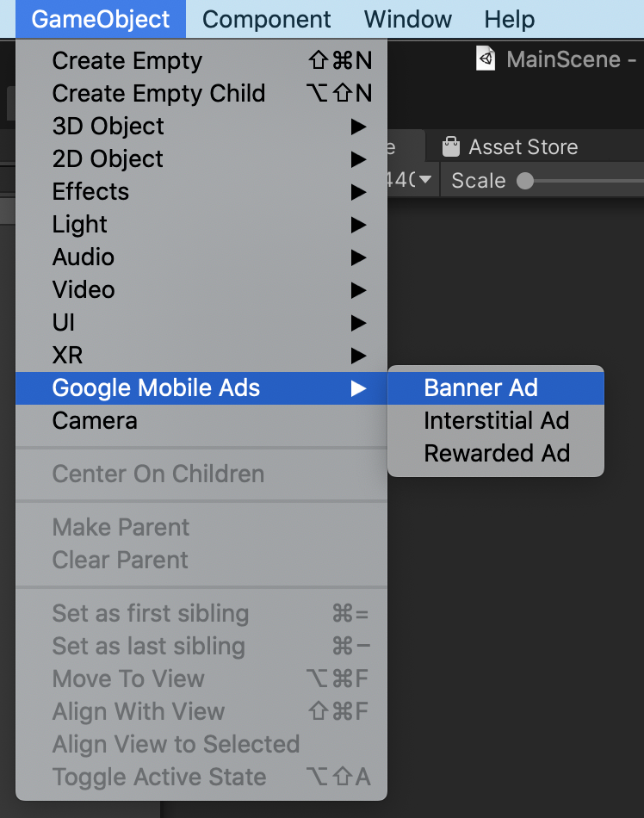Viewport: 644px width, 818px height.
Task: Open the Component menu
Action: [266, 19]
